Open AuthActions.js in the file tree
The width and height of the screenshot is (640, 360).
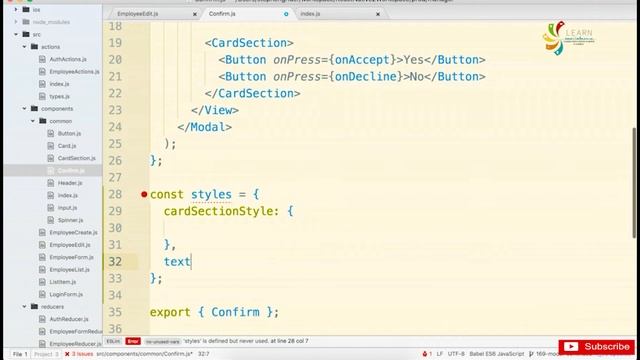68,59
